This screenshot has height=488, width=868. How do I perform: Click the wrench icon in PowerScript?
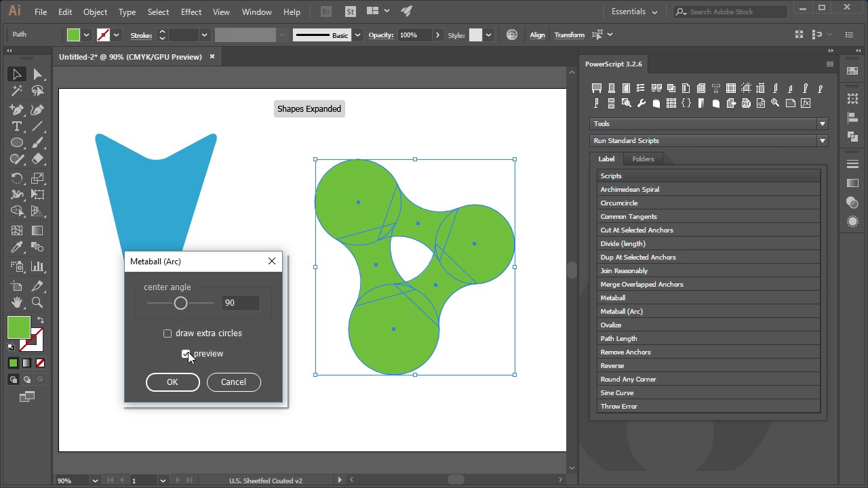[x=642, y=103]
